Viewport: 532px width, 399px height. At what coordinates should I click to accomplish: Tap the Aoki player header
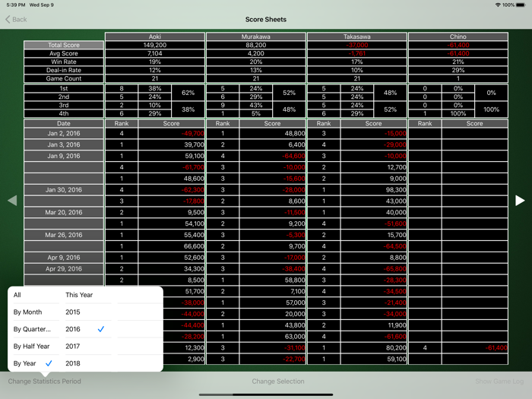(155, 36)
